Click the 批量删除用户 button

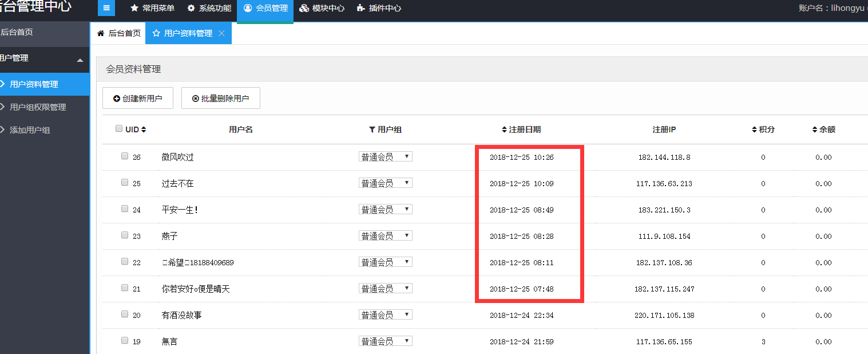click(x=220, y=99)
